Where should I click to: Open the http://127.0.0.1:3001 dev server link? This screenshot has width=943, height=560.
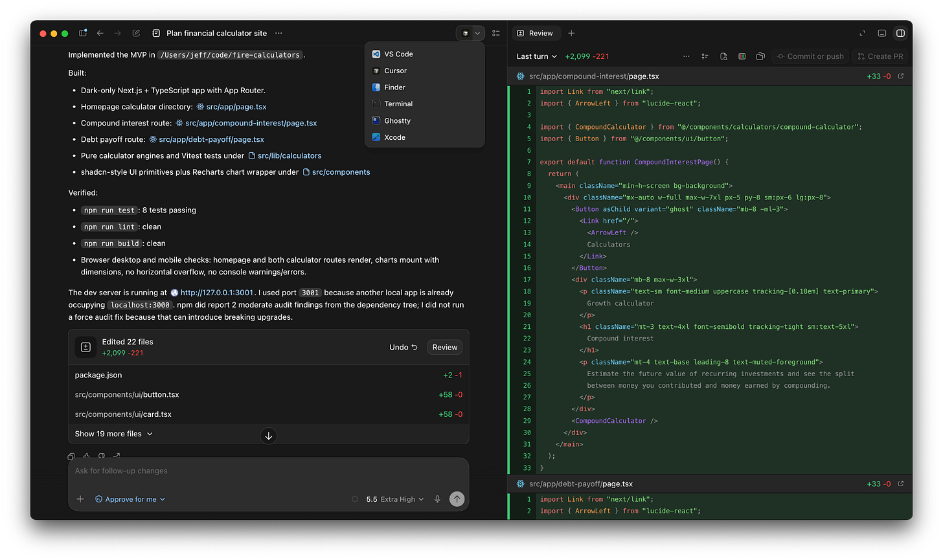[212, 293]
